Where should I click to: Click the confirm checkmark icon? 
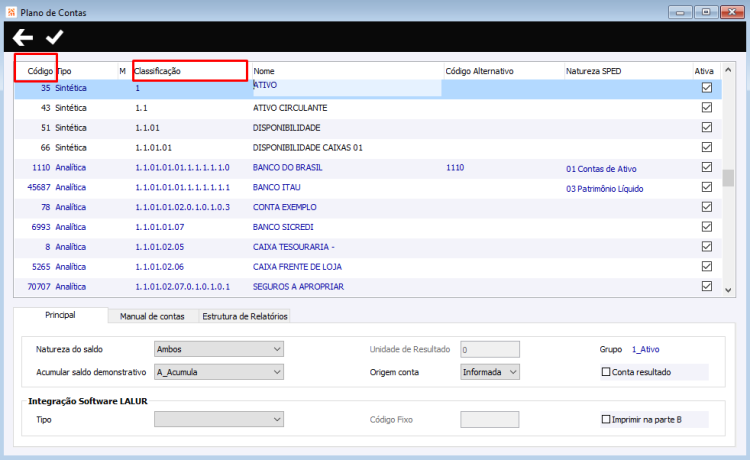coord(55,37)
